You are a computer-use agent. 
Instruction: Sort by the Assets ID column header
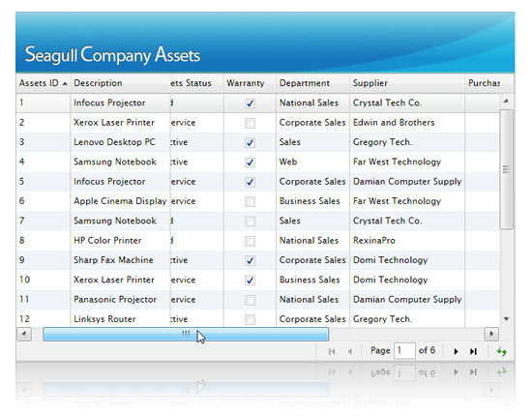[x=44, y=83]
